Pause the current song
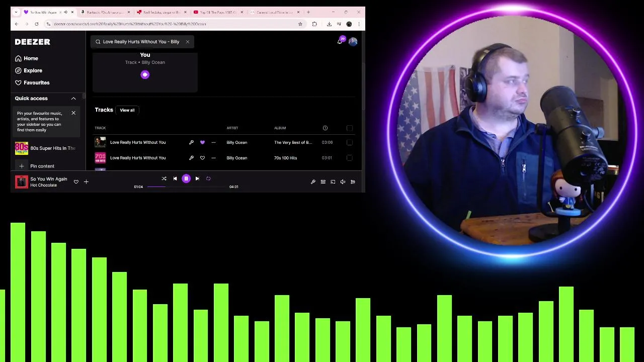The width and height of the screenshot is (644, 362). [186, 178]
